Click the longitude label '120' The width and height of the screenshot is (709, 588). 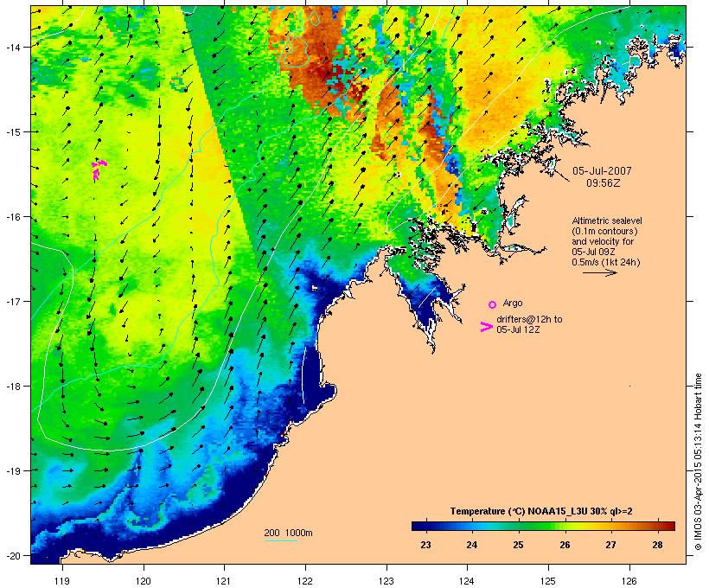pyautogui.click(x=144, y=581)
